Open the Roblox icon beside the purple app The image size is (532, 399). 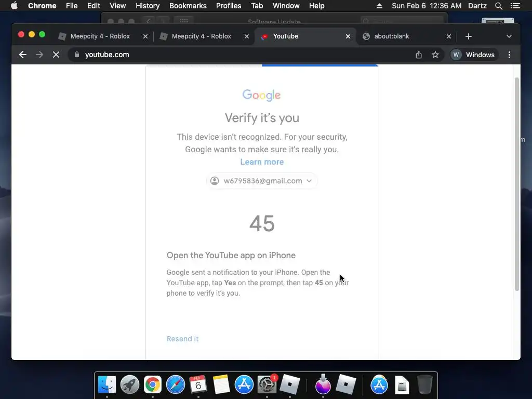coord(345,384)
